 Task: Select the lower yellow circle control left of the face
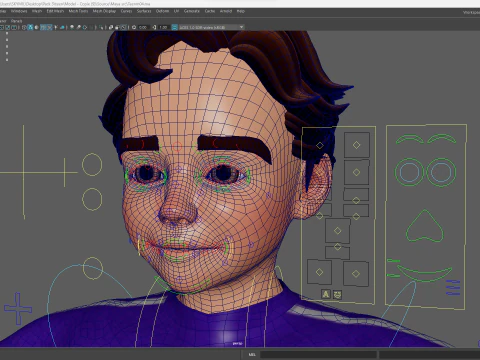coord(92,199)
